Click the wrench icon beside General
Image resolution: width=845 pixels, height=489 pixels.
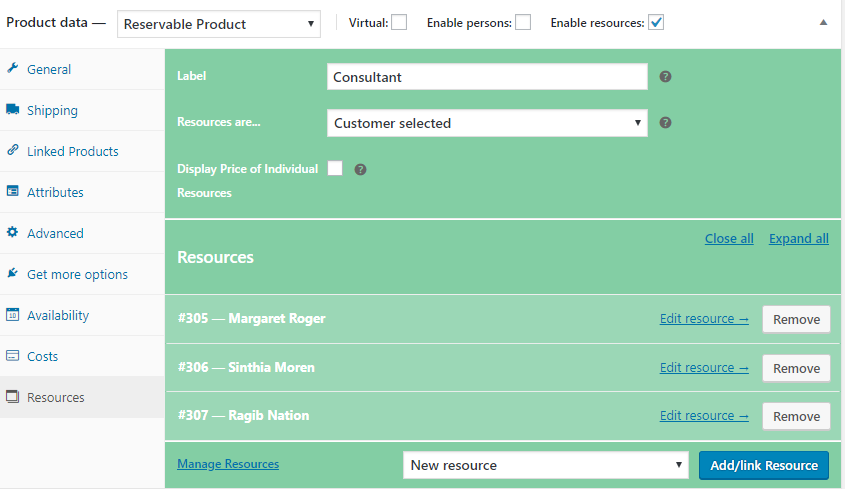click(x=13, y=69)
